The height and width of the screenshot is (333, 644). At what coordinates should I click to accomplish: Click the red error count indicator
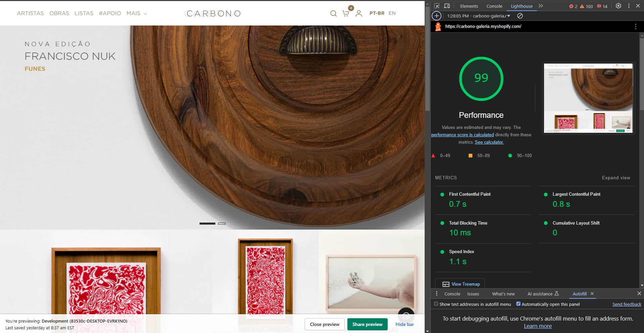coord(573,6)
